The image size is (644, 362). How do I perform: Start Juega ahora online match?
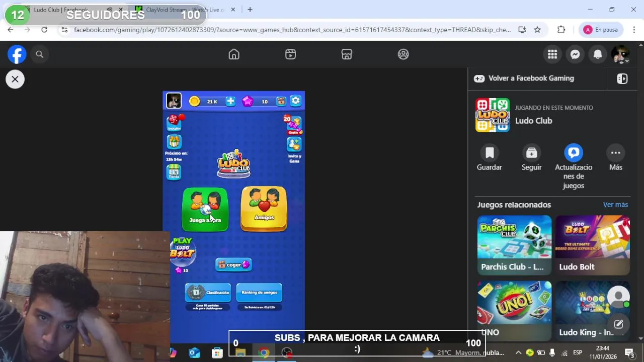205,209
